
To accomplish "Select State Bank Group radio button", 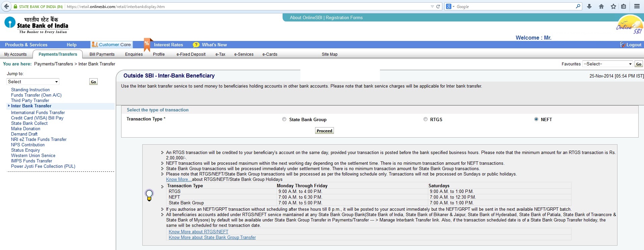I will [284, 119].
